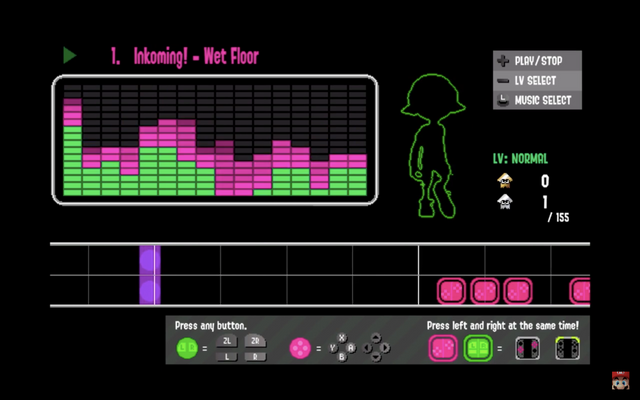The width and height of the screenshot is (640, 400).
Task: Click the Y face button icon
Action: 333,348
